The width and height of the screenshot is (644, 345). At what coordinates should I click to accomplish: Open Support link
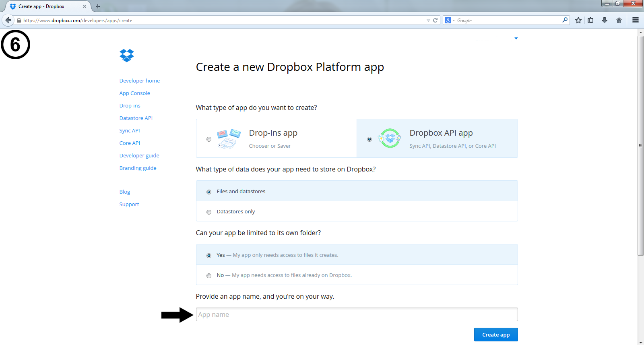tap(129, 204)
